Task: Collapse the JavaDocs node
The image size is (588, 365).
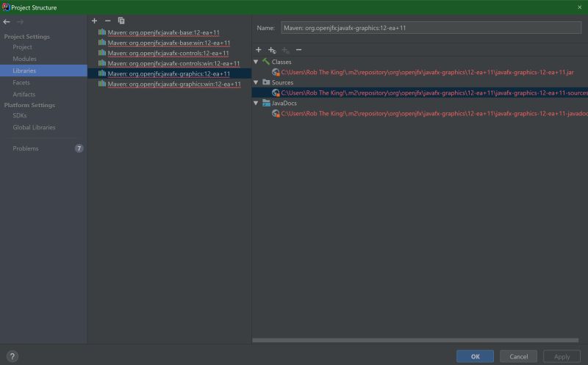Action: point(256,103)
